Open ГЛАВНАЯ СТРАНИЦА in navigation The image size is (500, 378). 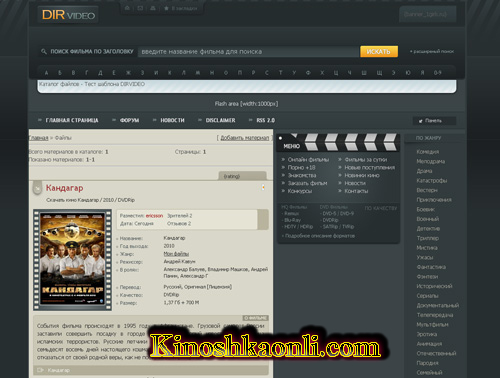[x=72, y=120]
